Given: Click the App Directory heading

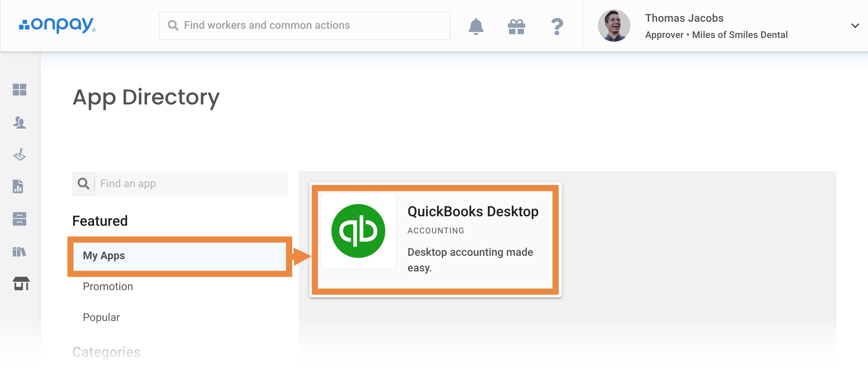Looking at the screenshot, I should (x=146, y=97).
